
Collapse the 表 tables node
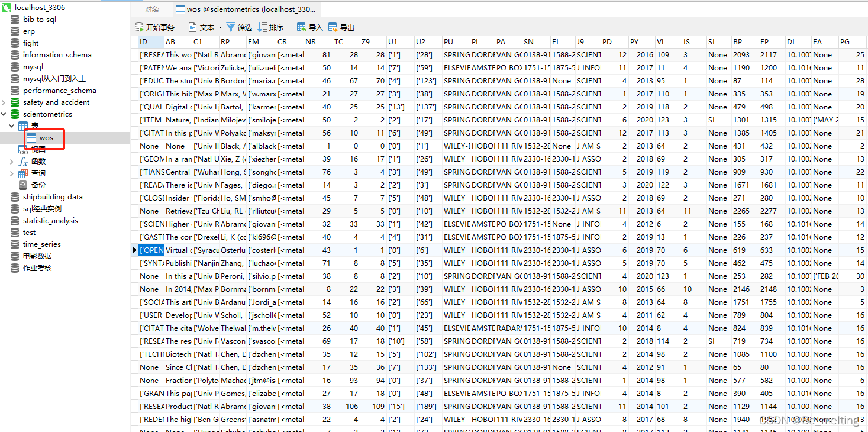click(12, 126)
